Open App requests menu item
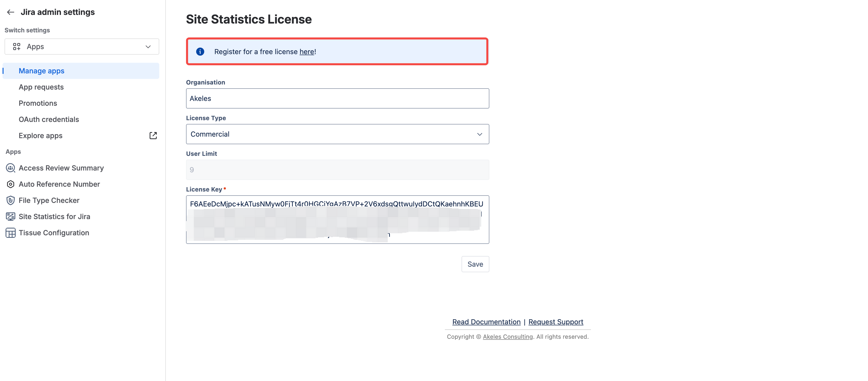This screenshot has height=381, width=868. click(x=41, y=87)
